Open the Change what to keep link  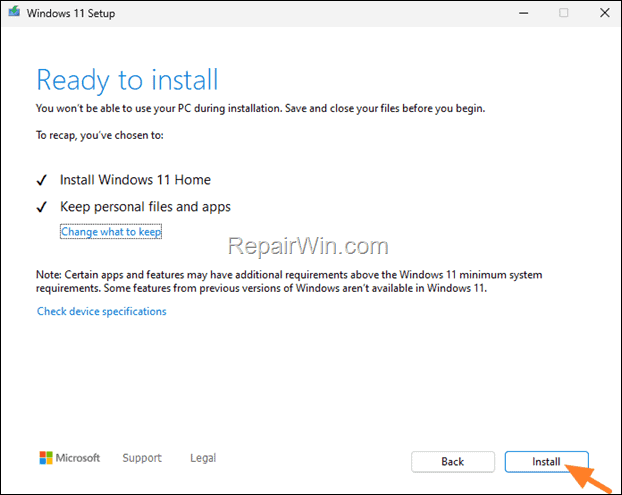[111, 232]
